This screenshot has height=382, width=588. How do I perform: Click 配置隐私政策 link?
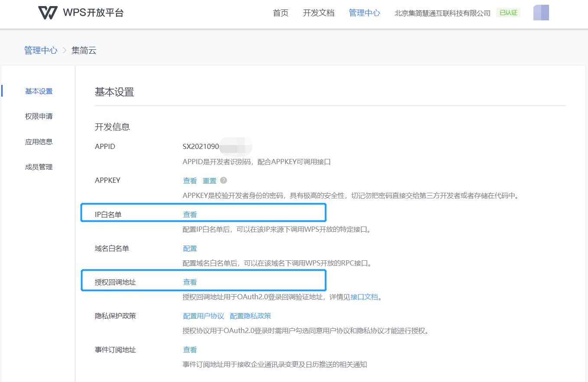pyautogui.click(x=250, y=316)
